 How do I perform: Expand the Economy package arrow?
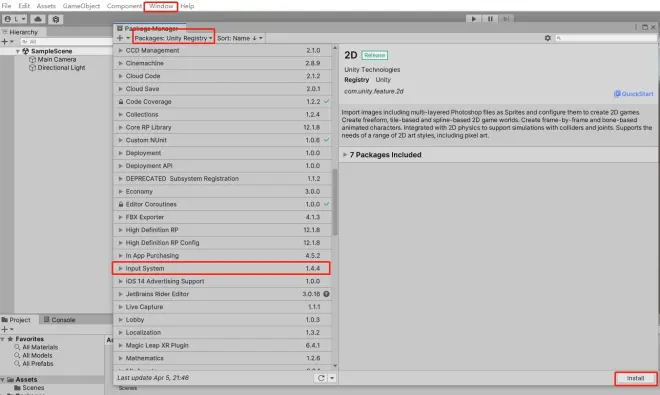click(x=120, y=191)
